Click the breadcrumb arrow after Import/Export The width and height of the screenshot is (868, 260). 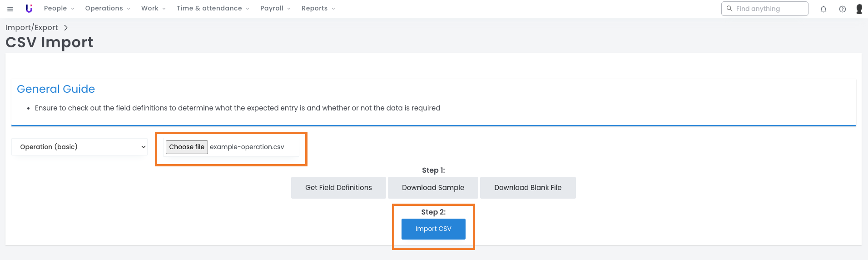(x=66, y=28)
